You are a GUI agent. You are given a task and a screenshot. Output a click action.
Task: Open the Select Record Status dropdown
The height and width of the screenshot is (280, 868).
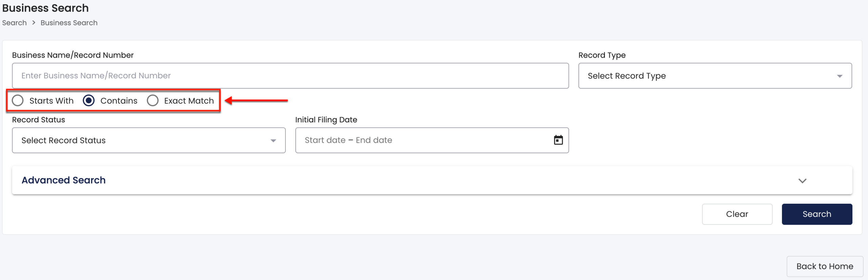[149, 140]
